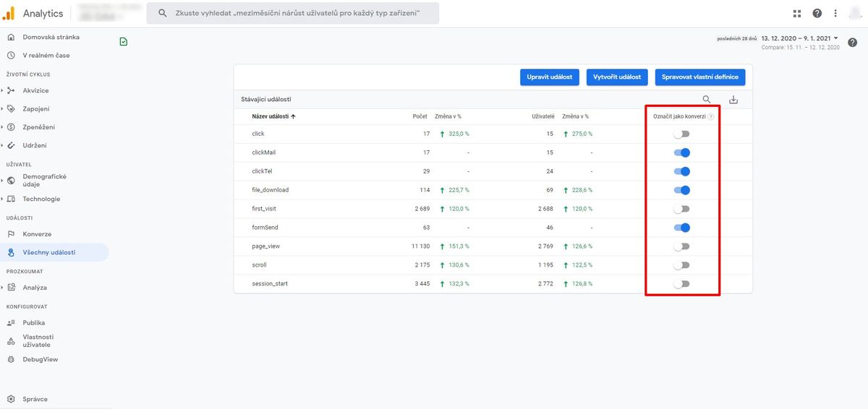Click the Zpeněžení dollar icon
The height and width of the screenshot is (409, 868).
tap(11, 127)
